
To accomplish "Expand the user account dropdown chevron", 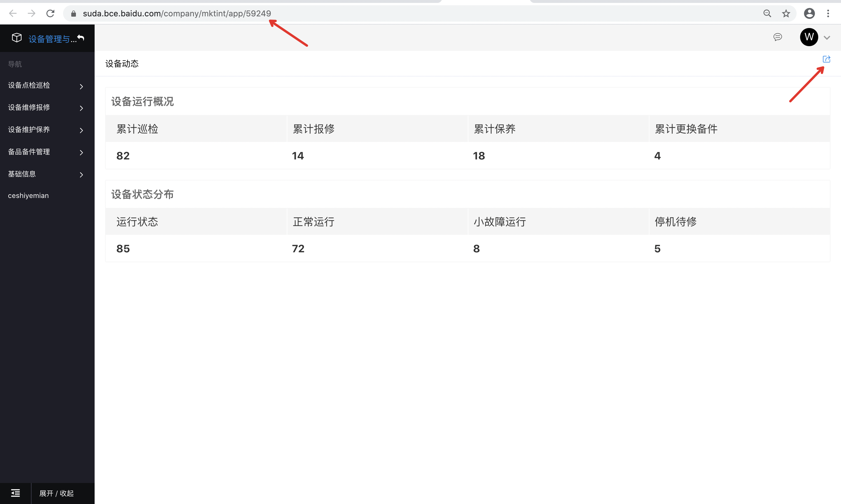I will tap(827, 38).
